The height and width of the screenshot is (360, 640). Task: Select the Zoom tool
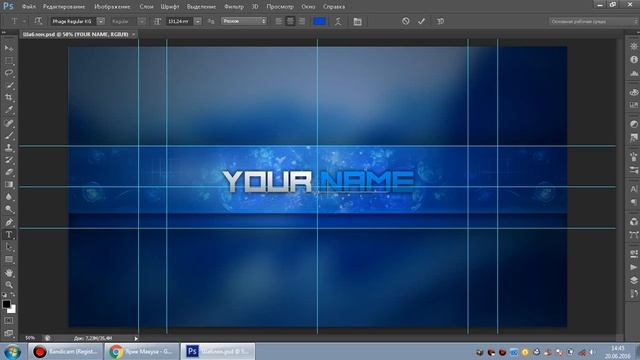[x=9, y=284]
